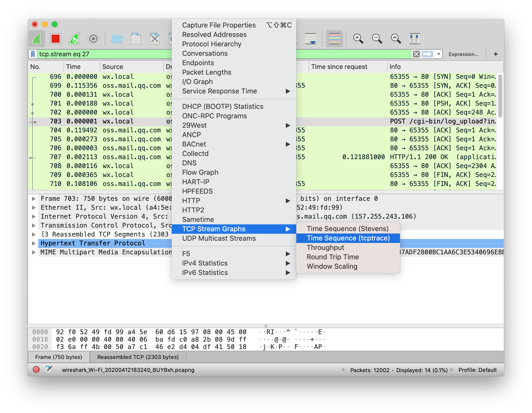This screenshot has width=532, height=413.
Task: Click the zoom in magnifier icon
Action: (x=358, y=39)
